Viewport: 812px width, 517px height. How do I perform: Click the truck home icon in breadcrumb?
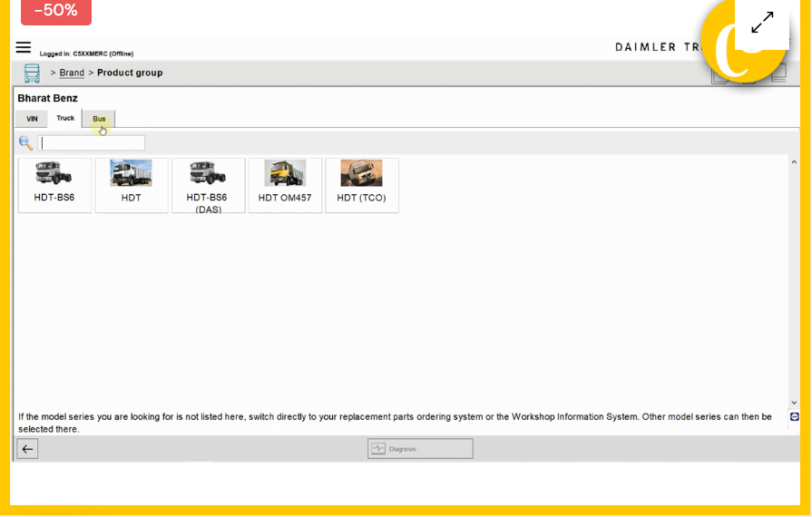pos(32,73)
